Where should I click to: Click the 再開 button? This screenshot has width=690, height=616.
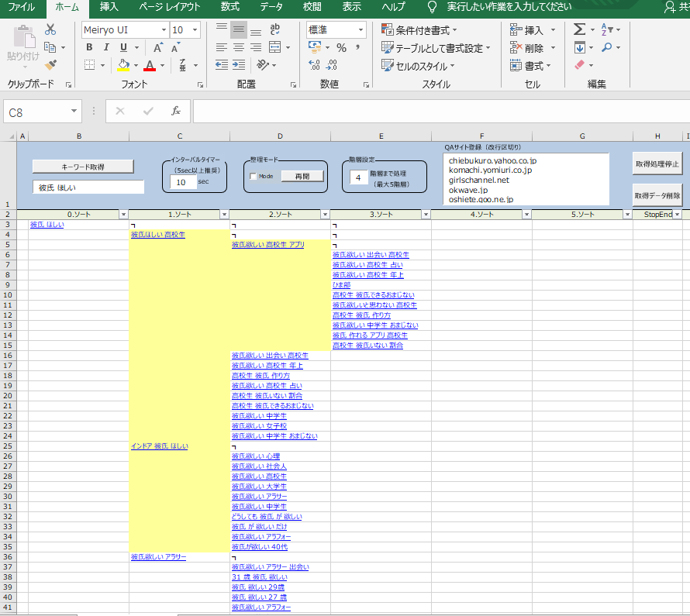click(302, 177)
